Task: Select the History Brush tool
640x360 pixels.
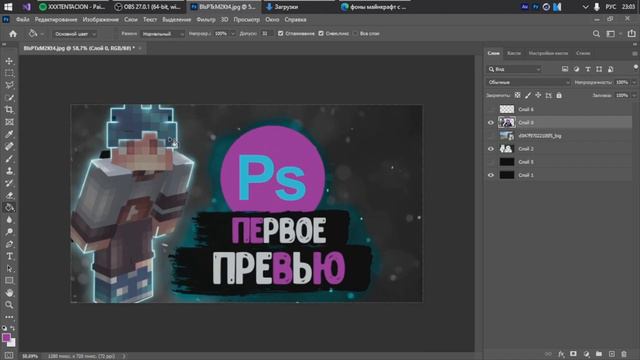Action: click(9, 183)
